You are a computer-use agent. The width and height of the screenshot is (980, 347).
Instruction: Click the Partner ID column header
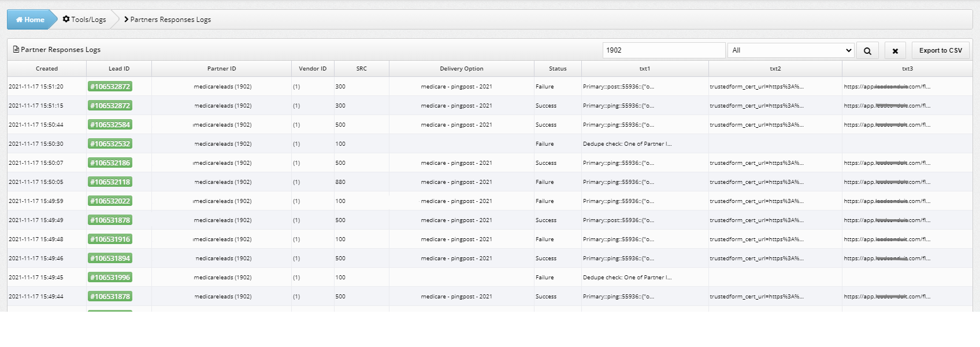pos(221,68)
